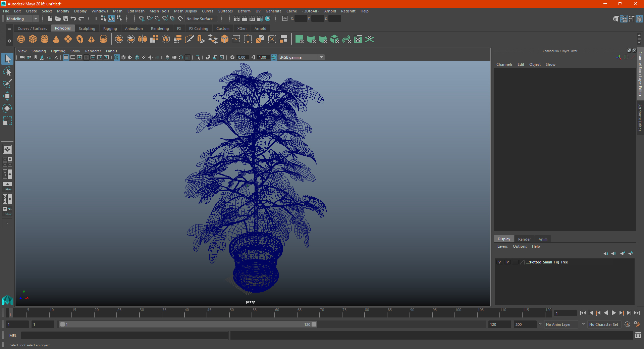This screenshot has height=349, width=644.
Task: Activate the Scale tool
Action: point(7,121)
